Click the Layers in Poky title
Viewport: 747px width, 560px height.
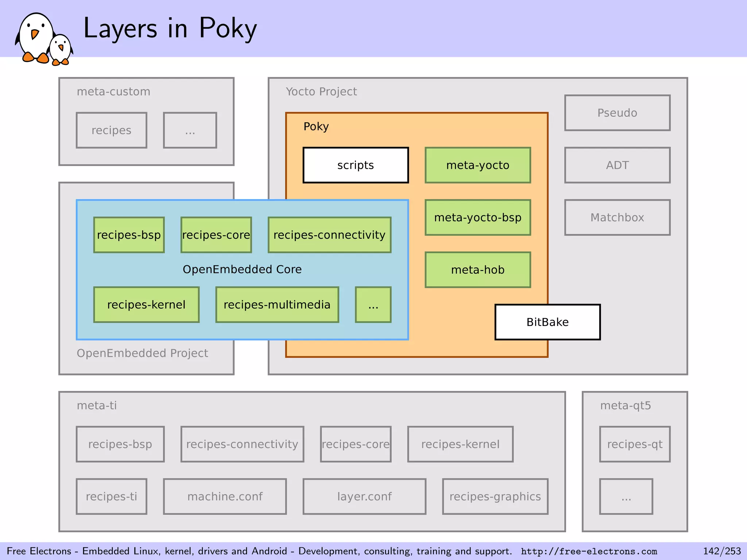pos(170,28)
